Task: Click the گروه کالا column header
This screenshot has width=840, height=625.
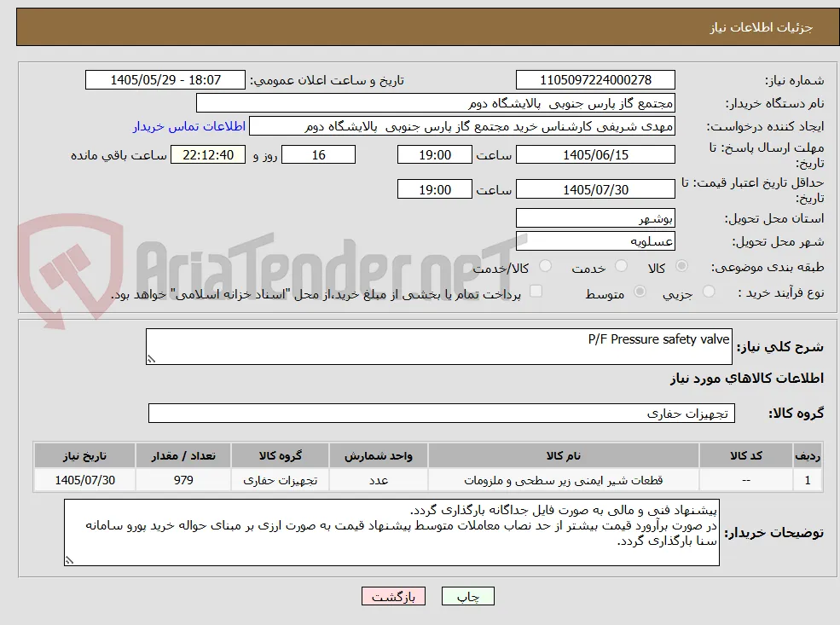Action: point(281,456)
